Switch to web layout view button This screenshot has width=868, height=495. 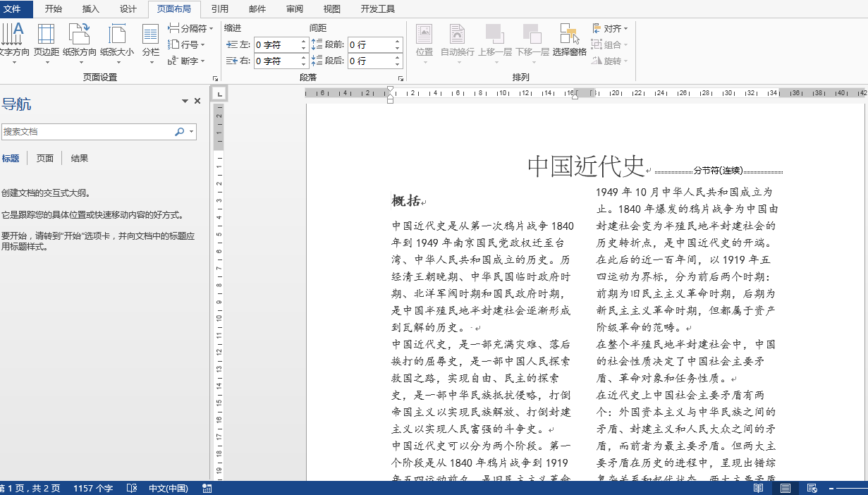812,488
